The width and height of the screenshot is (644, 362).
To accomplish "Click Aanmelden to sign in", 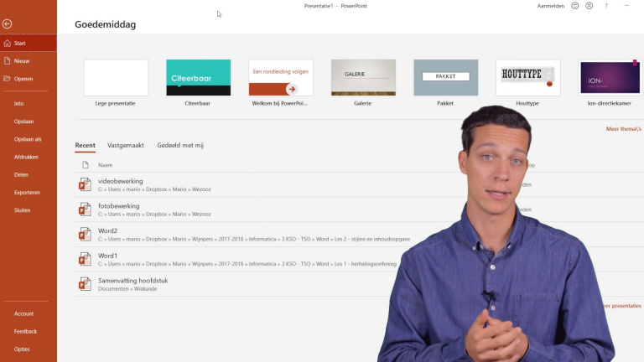I will pyautogui.click(x=551, y=6).
